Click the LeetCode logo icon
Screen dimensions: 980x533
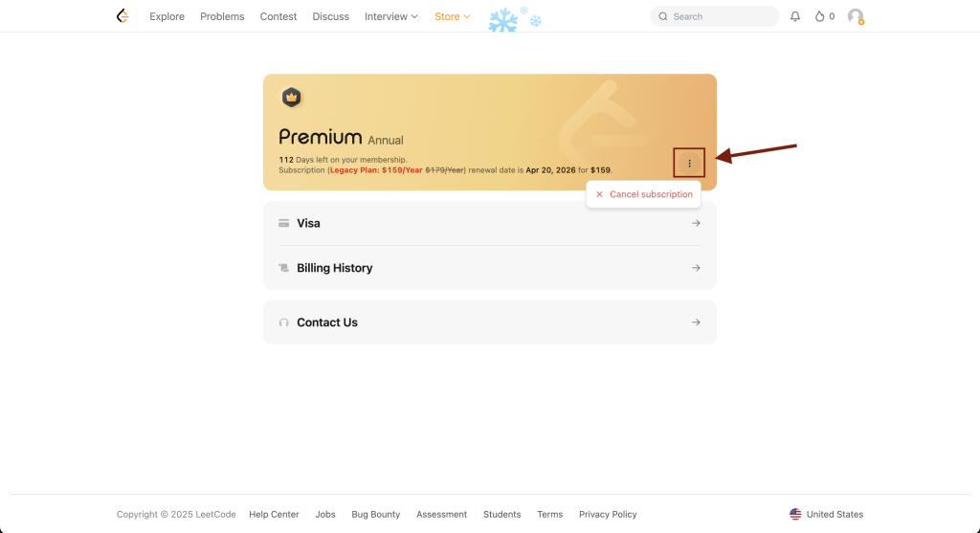(x=122, y=16)
